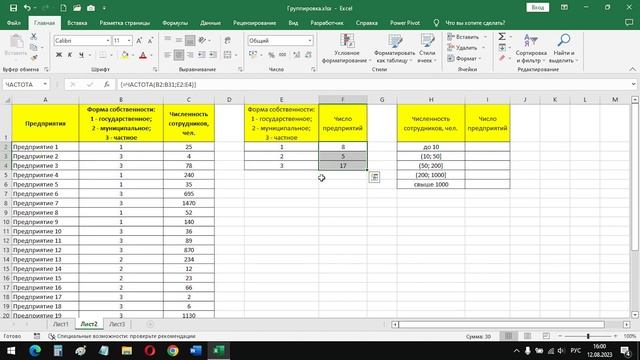Create a new workbook from quick access toolbar
Image resolution: width=640 pixels, height=360 pixels.
pos(63,8)
